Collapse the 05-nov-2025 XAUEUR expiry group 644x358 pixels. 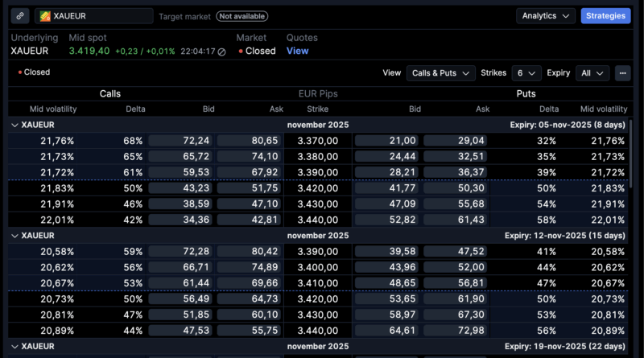[14, 126]
